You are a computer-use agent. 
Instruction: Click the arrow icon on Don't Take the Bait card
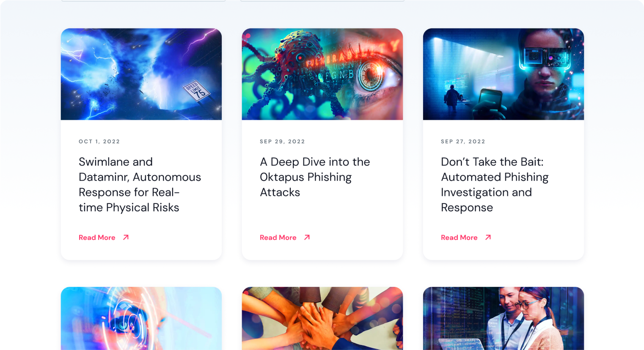(488, 237)
